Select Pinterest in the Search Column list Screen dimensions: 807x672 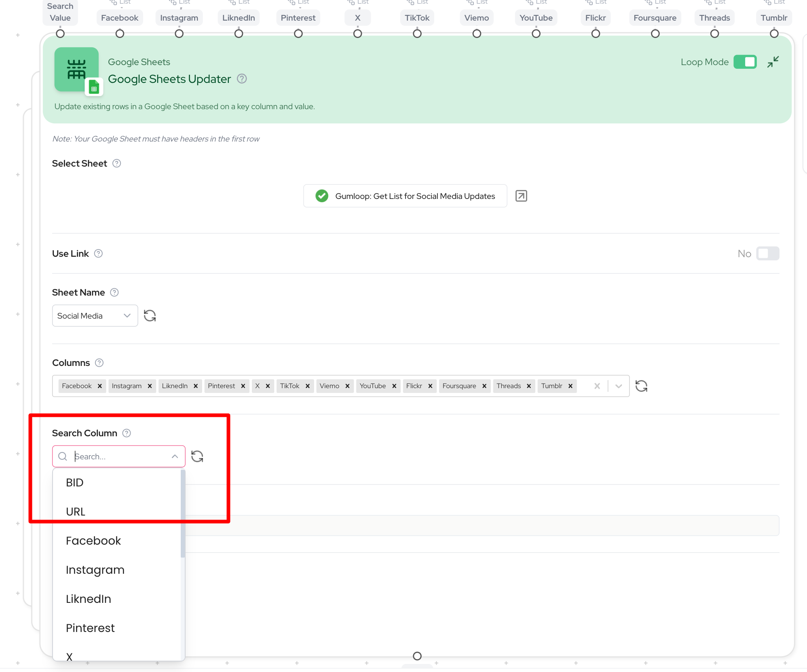pyautogui.click(x=117, y=628)
